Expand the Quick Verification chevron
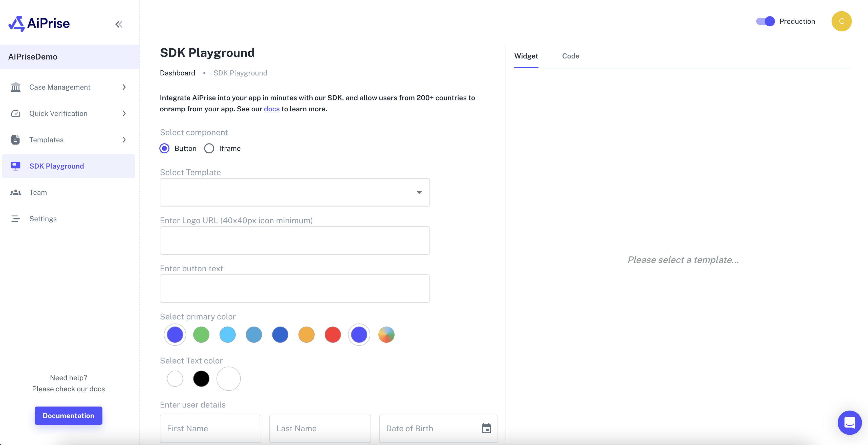Screen dimensions: 868x445 (x=124, y=113)
